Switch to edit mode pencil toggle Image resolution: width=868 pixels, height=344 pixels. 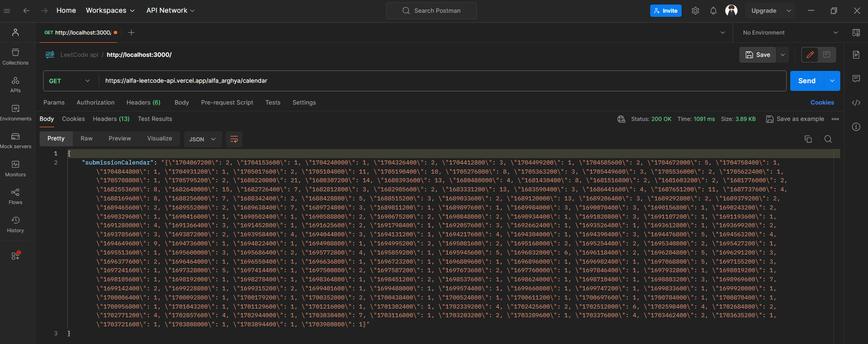pos(810,55)
